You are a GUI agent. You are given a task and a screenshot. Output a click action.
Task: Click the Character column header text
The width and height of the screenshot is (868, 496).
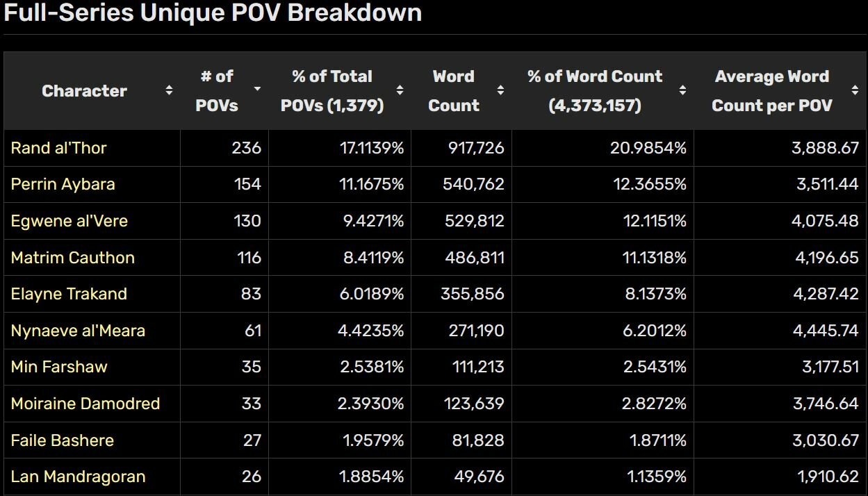84,91
